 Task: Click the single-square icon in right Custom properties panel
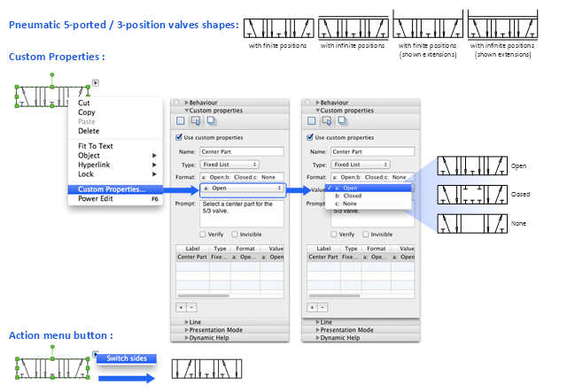click(311, 121)
